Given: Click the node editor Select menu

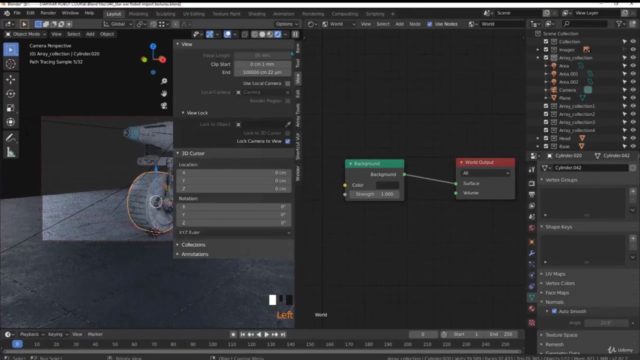Looking at the screenshot, I should pos(383,24).
